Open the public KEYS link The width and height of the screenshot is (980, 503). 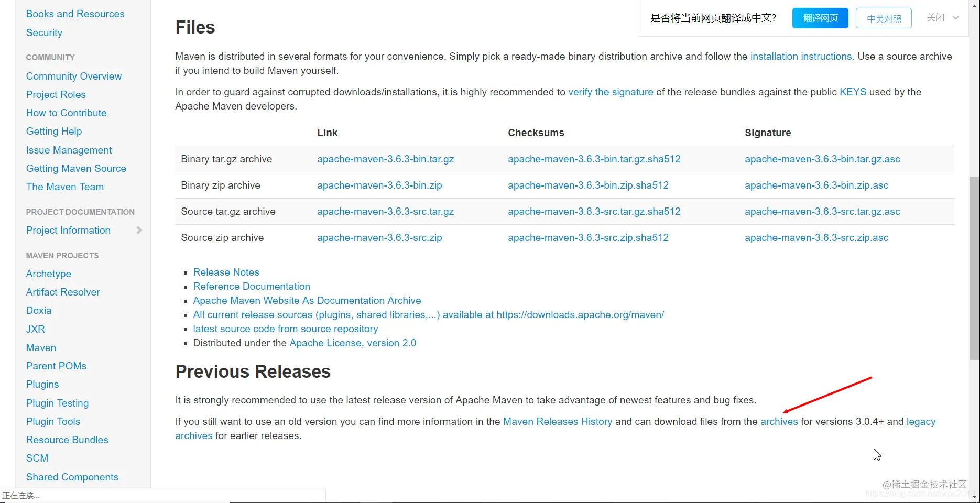[x=853, y=92]
